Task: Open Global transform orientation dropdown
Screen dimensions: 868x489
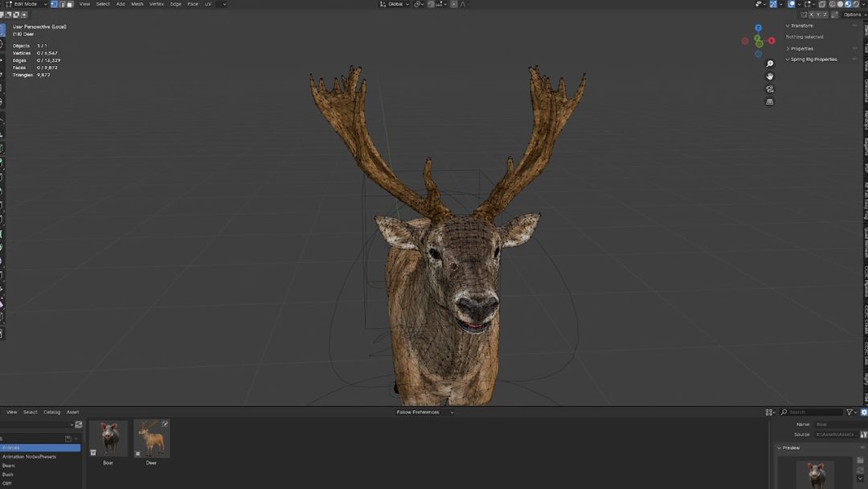Action: click(395, 4)
